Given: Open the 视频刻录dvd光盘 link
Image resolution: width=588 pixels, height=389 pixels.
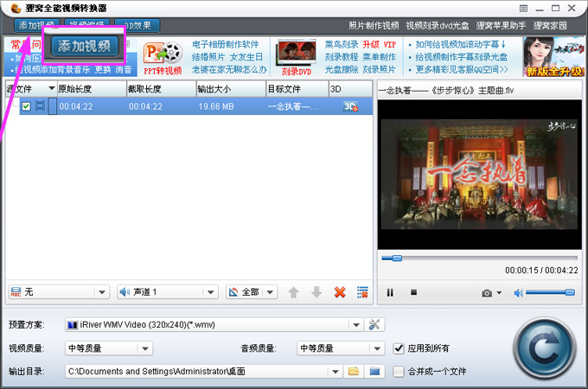Looking at the screenshot, I should tap(438, 25).
